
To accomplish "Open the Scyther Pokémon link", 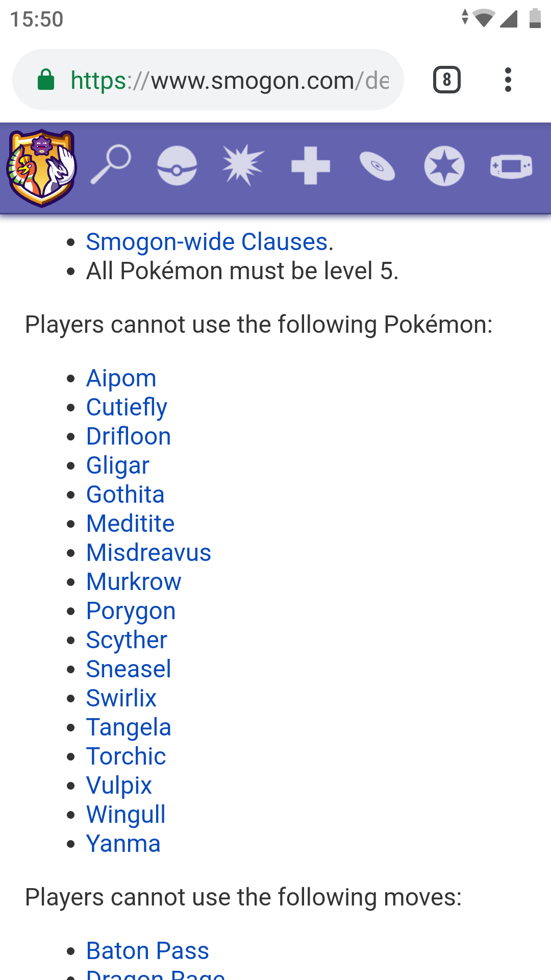I will tap(127, 640).
